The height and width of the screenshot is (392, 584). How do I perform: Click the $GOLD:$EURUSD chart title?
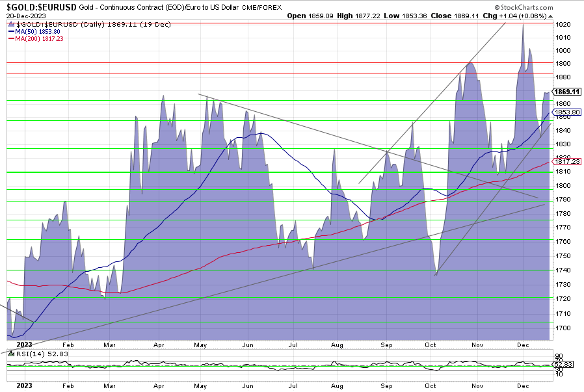(39, 7)
